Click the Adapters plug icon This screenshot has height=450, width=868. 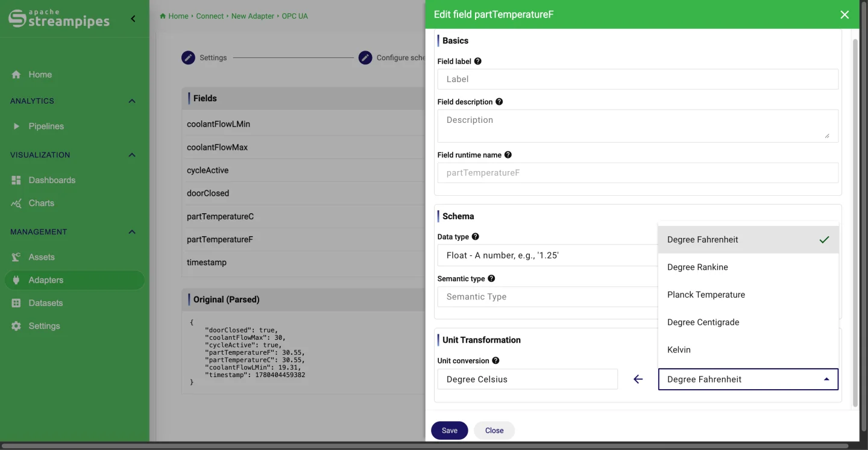tap(16, 280)
